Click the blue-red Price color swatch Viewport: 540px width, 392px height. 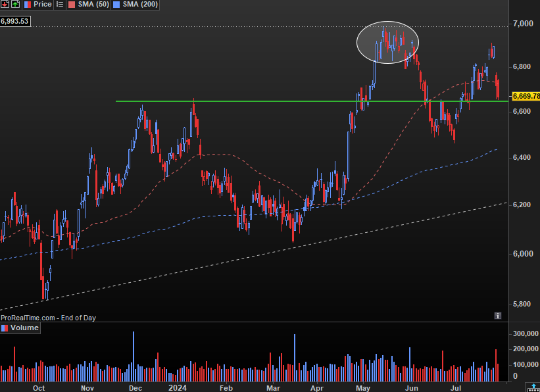tap(27, 5)
